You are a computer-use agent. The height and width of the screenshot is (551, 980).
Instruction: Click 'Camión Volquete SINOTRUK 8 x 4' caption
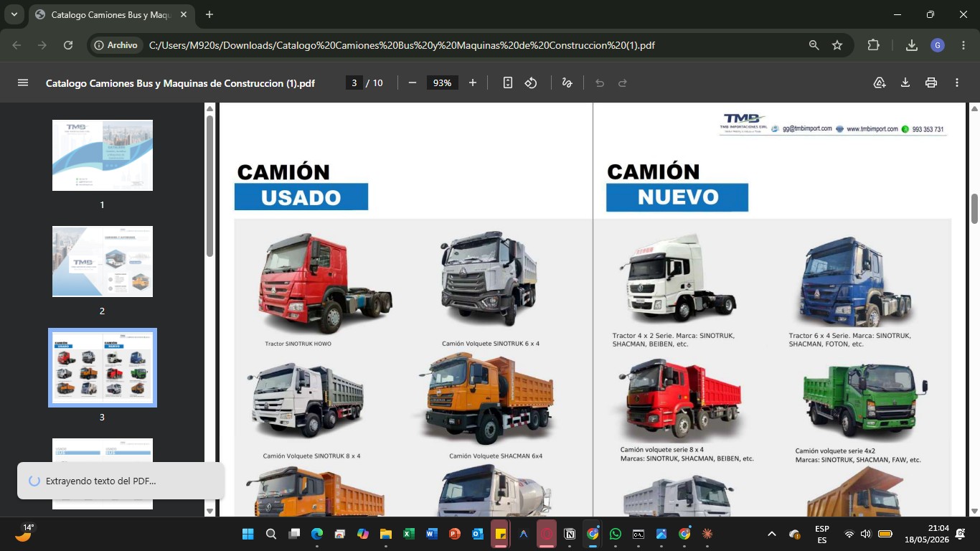pyautogui.click(x=311, y=456)
